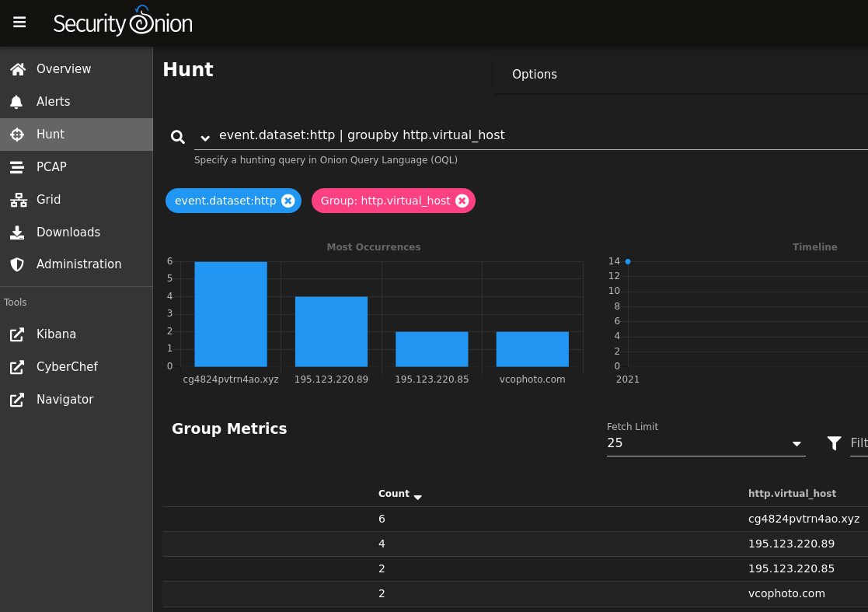Click the Group Metrics heading
868x612 pixels.
(x=229, y=428)
